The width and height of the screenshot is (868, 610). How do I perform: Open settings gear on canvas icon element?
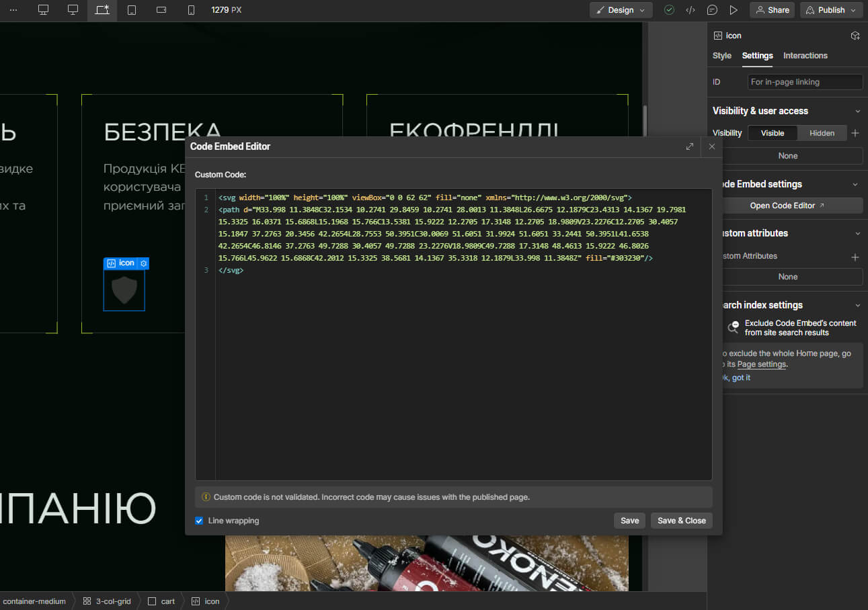point(143,263)
